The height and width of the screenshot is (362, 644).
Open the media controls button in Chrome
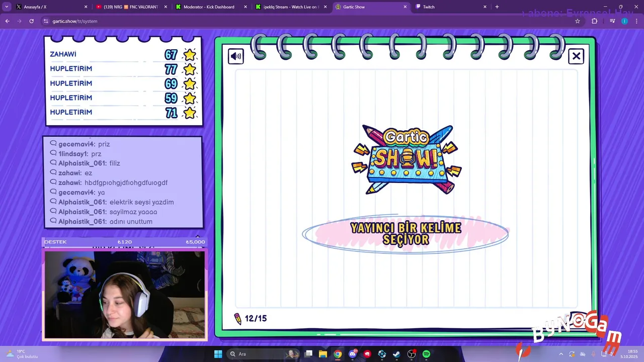[x=612, y=21]
